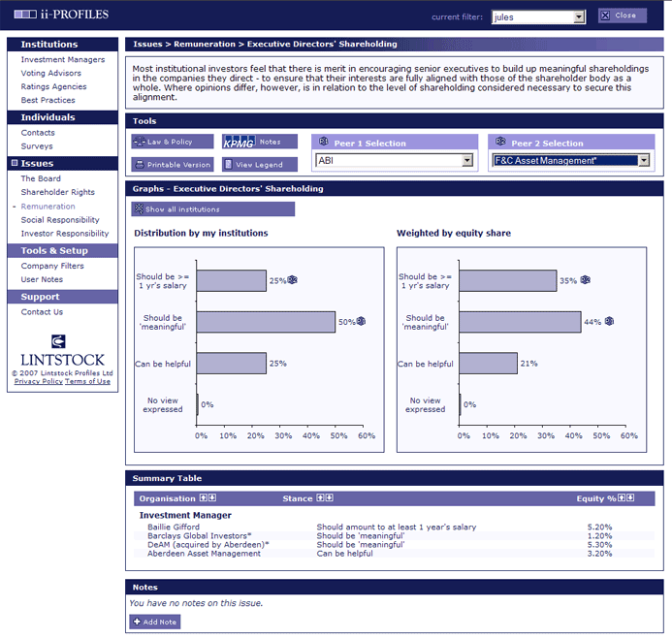Sort Organisation column ascending arrow
Viewport: 672px width, 640px height.
pos(204,497)
